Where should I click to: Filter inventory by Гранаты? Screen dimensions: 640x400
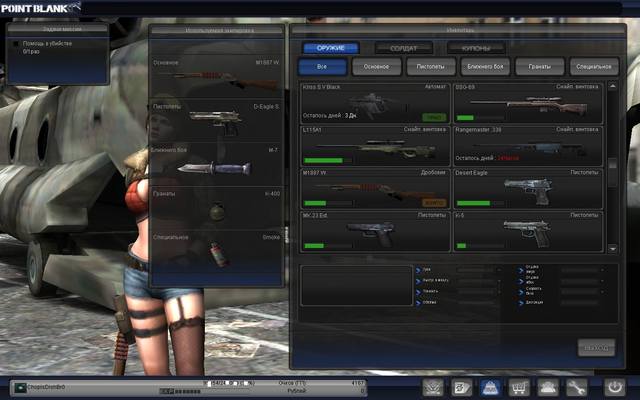pos(540,67)
